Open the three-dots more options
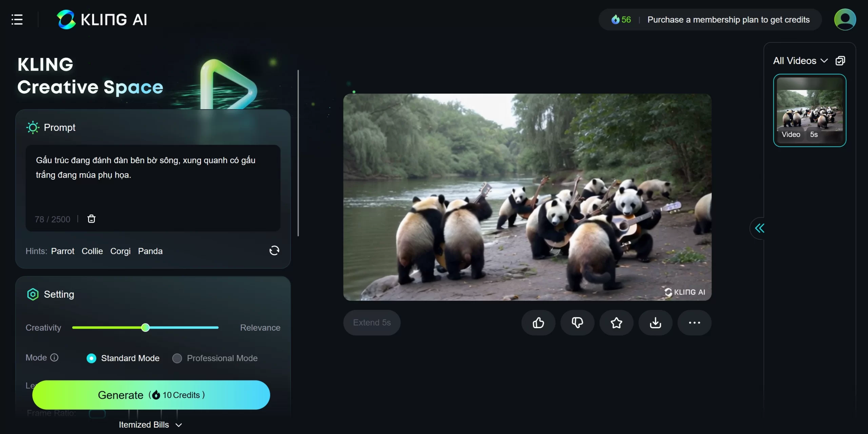Screen dimensions: 868x434 (x=694, y=322)
